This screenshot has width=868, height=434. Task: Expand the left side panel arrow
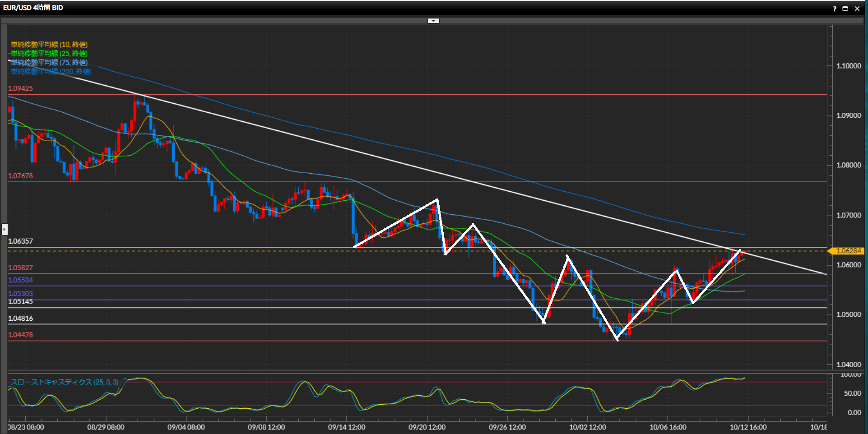click(x=5, y=229)
